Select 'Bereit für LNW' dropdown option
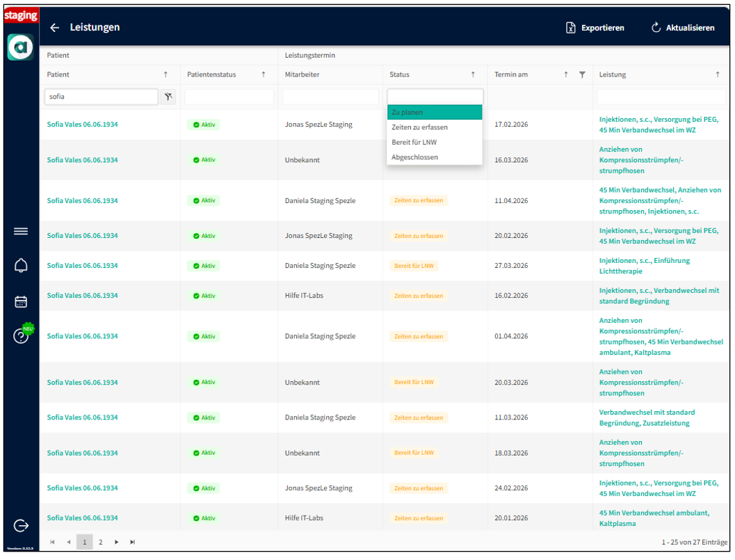 point(434,142)
